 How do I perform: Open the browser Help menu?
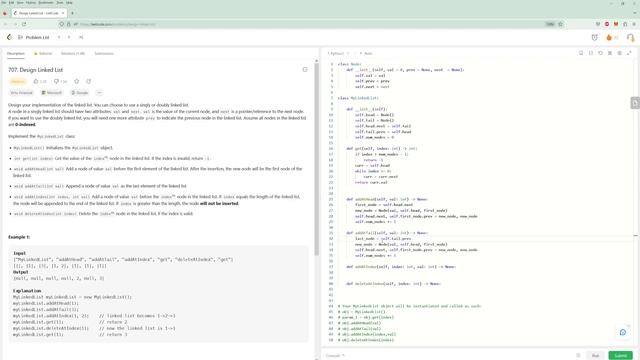click(x=69, y=2)
